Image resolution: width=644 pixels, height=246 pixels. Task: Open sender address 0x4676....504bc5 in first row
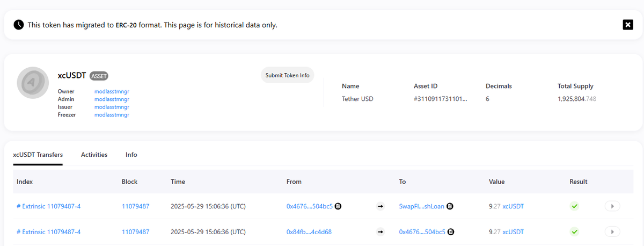(x=310, y=206)
